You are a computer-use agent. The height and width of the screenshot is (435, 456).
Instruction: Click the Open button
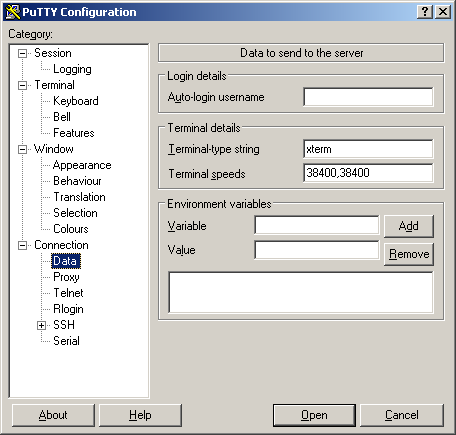(314, 415)
